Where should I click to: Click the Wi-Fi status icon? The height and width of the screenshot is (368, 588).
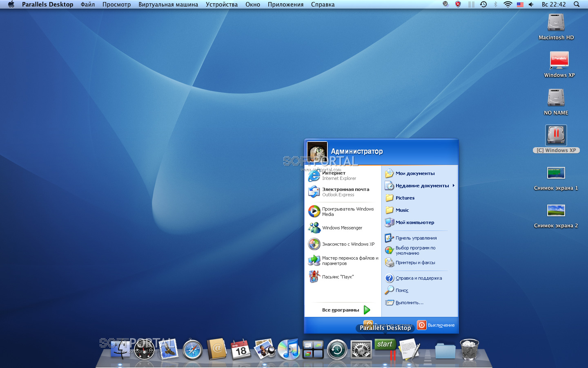[x=508, y=4]
